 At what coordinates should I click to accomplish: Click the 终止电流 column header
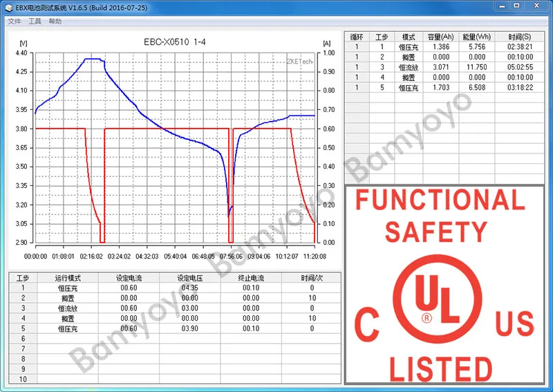point(251,278)
